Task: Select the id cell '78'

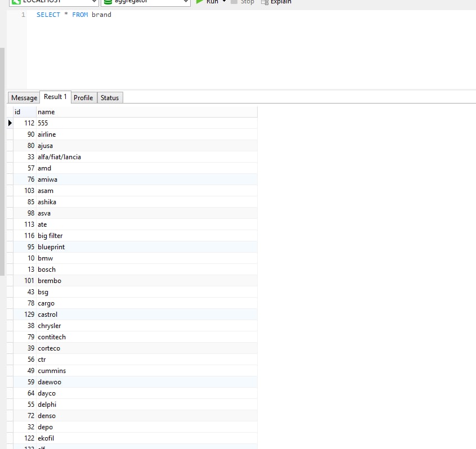Action: point(25,303)
